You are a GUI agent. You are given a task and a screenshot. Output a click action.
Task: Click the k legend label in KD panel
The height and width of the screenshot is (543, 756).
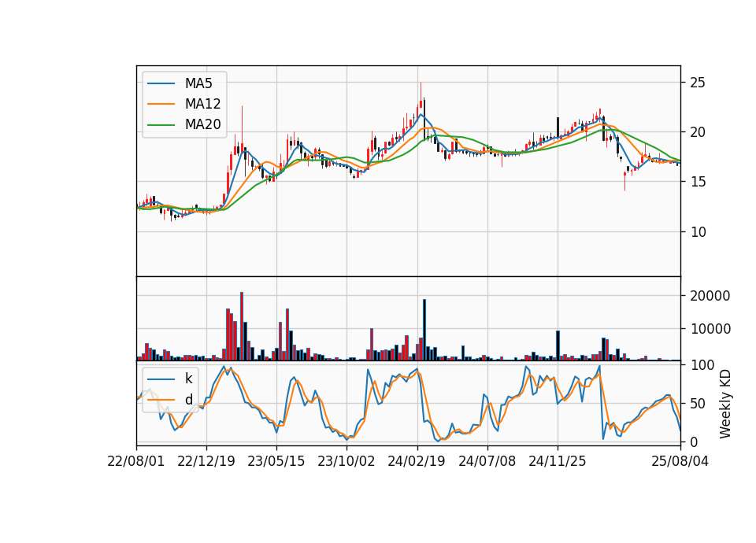click(188, 379)
